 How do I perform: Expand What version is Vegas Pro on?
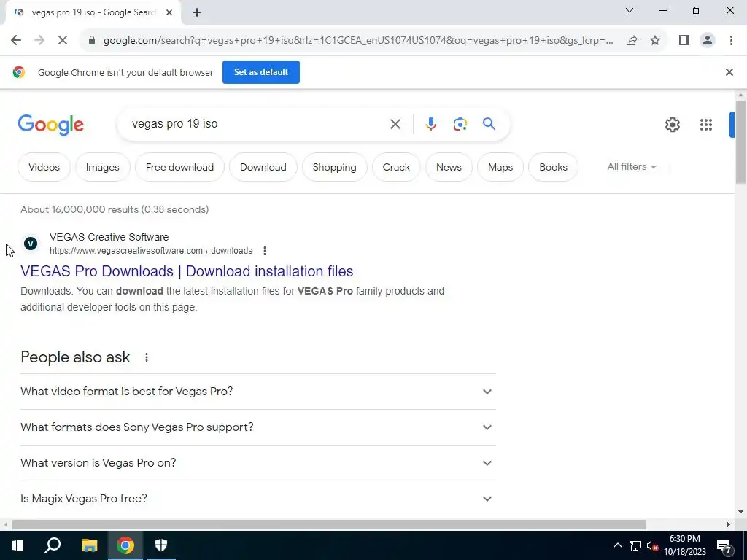tap(258, 463)
